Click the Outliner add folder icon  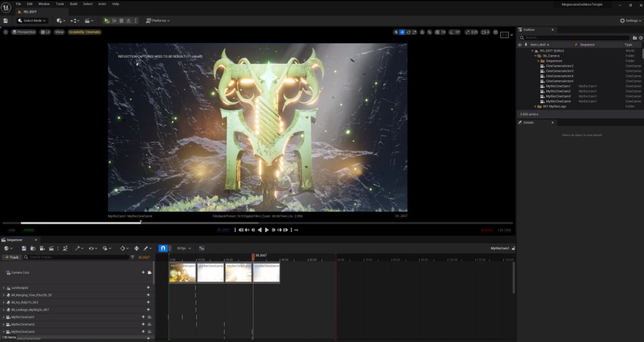635,38
